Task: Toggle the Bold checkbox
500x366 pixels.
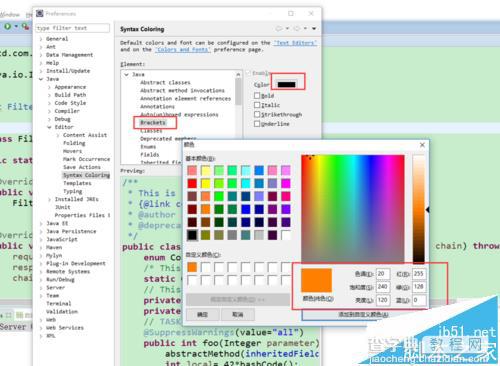Action: (257, 96)
